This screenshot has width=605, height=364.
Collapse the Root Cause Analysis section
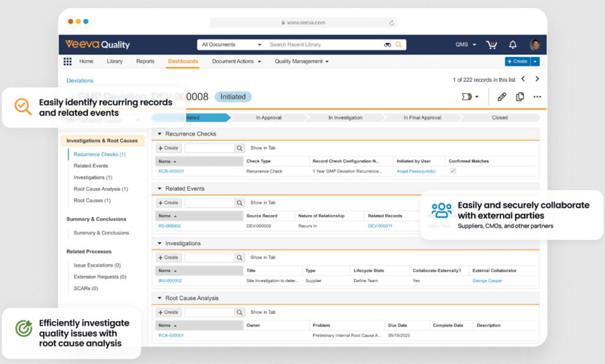[x=160, y=298]
